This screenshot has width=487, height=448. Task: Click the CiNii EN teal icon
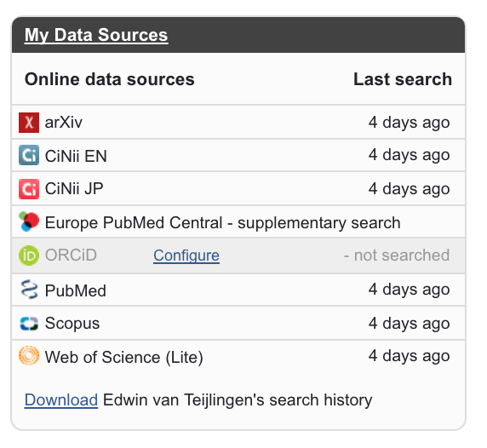(x=29, y=155)
